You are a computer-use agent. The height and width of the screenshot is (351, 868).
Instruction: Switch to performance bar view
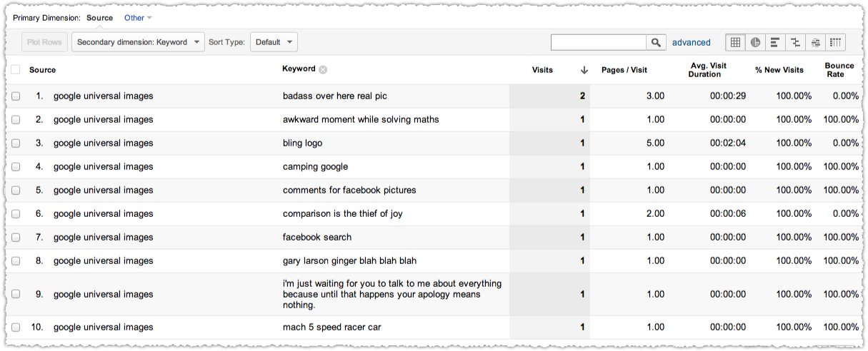pos(774,43)
